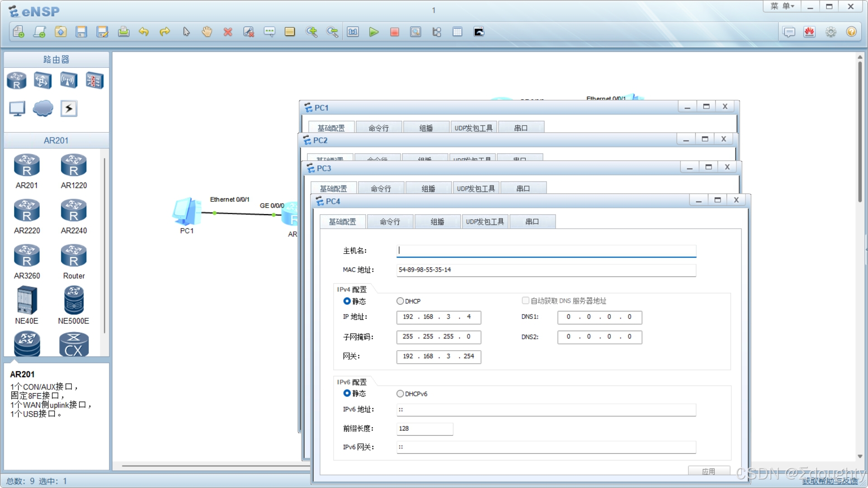Select IPv4 DHCP radio button
Image resolution: width=868 pixels, height=488 pixels.
pyautogui.click(x=400, y=301)
